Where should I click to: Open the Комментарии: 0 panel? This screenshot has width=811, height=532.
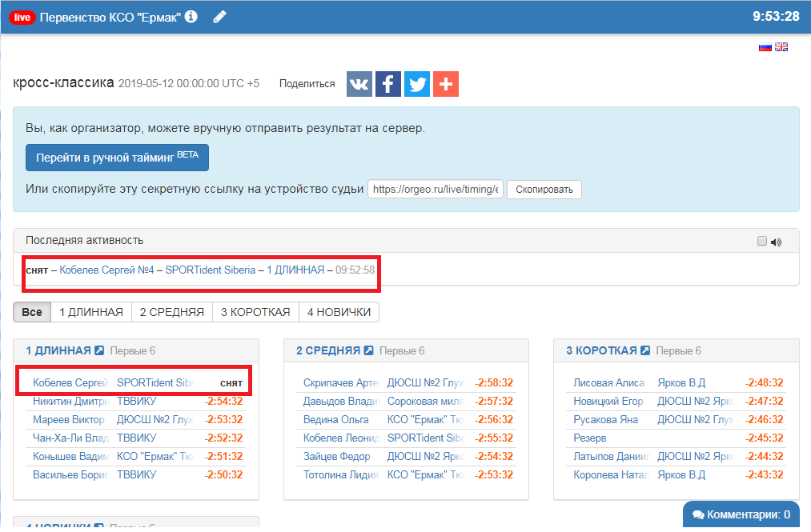pyautogui.click(x=741, y=515)
